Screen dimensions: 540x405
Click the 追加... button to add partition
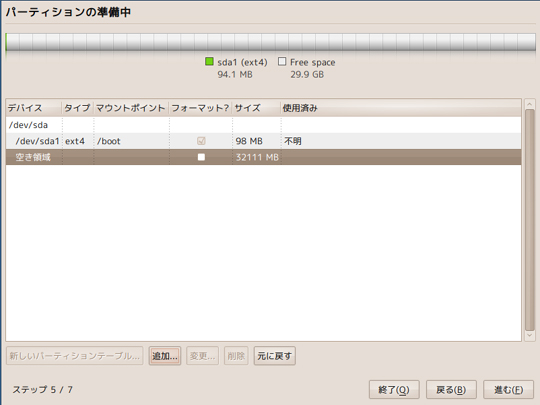(165, 356)
